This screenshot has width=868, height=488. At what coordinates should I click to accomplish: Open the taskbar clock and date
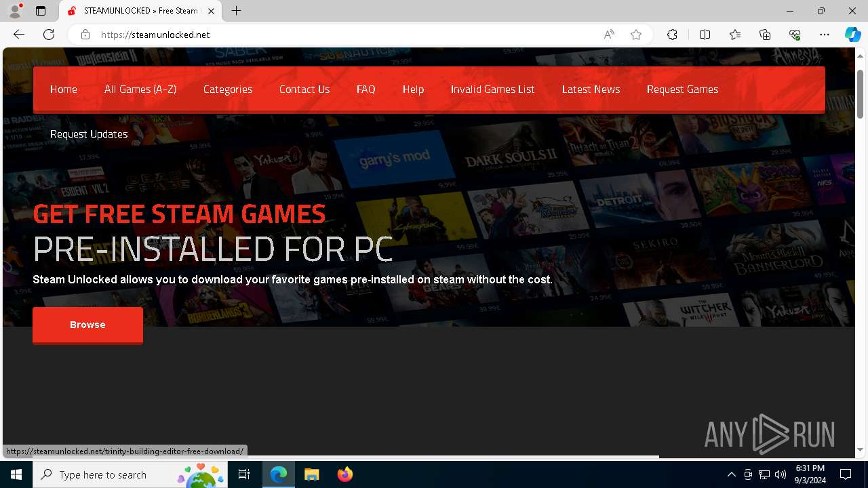810,474
